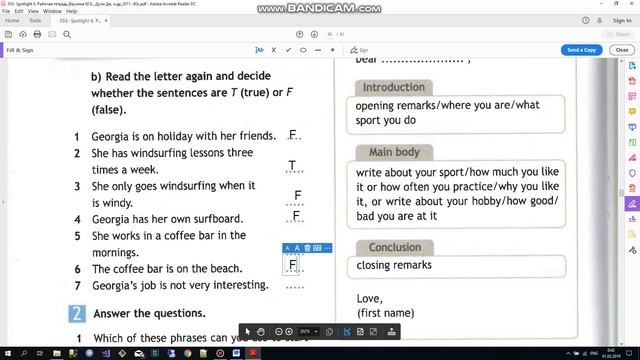Image resolution: width=640 pixels, height=360 pixels.
Task: Go to next page down arrow
Action: (x=314, y=34)
